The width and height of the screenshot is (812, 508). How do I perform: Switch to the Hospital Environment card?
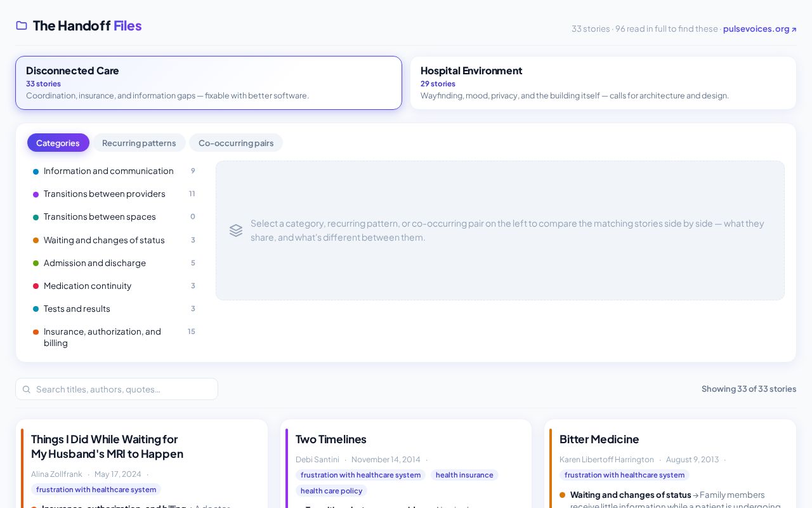603,83
